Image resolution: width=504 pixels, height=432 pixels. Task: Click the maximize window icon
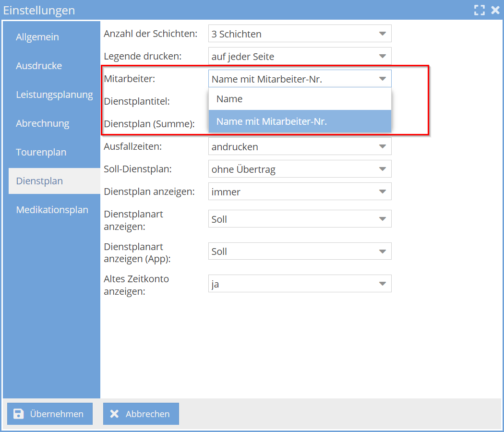[479, 10]
